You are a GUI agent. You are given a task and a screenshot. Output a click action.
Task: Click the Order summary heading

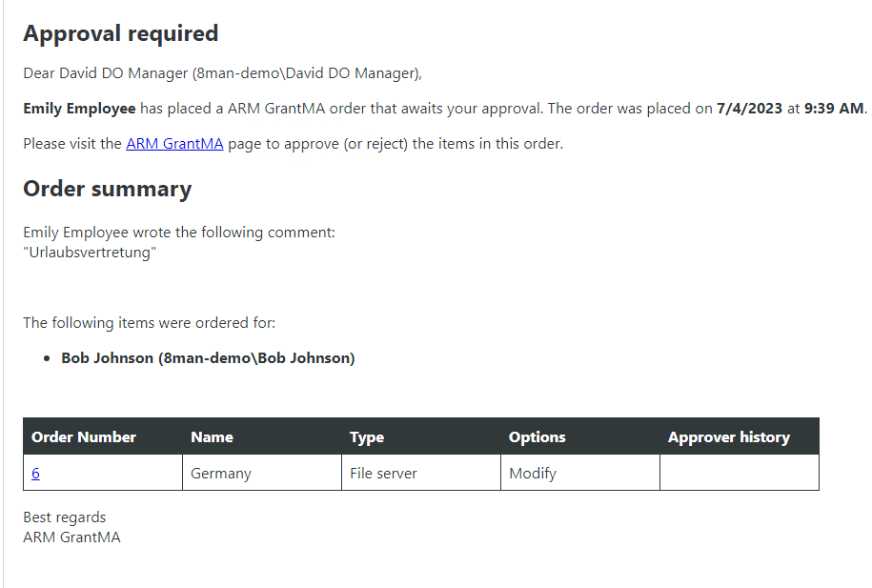pyautogui.click(x=107, y=189)
